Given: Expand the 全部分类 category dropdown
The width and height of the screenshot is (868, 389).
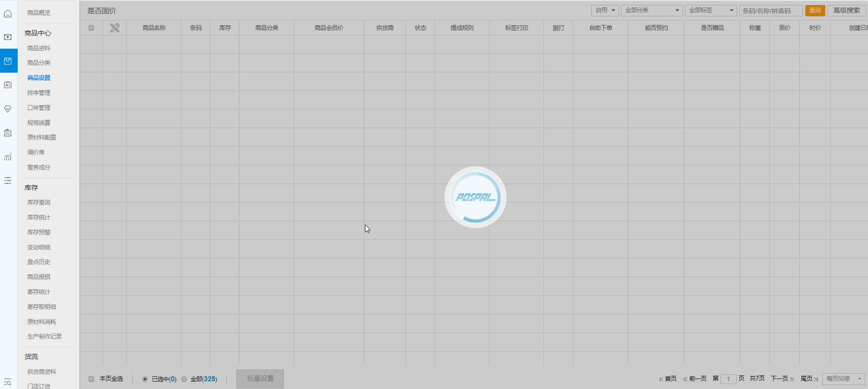Looking at the screenshot, I should (651, 10).
